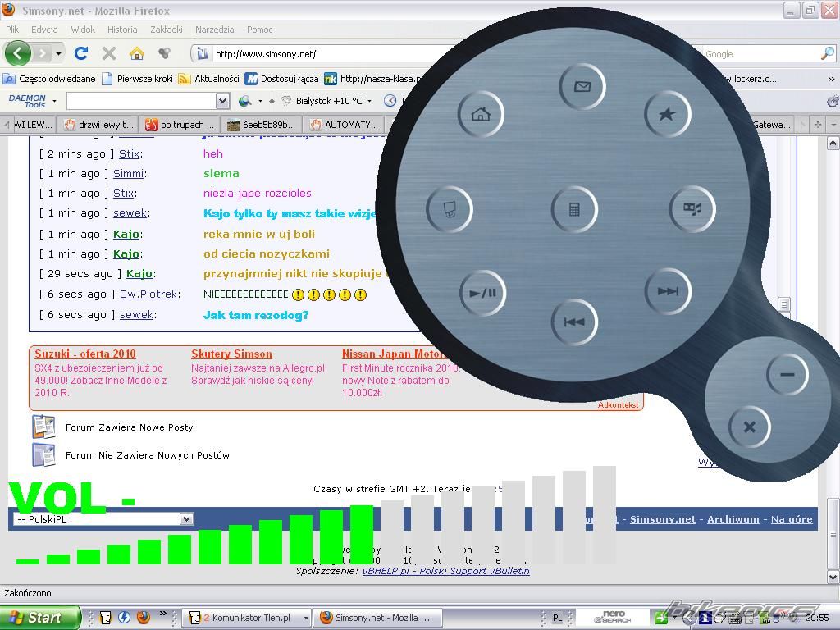Open the Skutery Simson ad link
The image size is (840, 630).
231,354
